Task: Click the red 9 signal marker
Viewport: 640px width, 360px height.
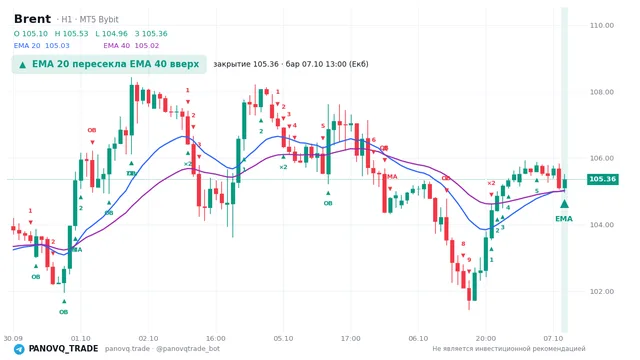Action: click(469, 260)
